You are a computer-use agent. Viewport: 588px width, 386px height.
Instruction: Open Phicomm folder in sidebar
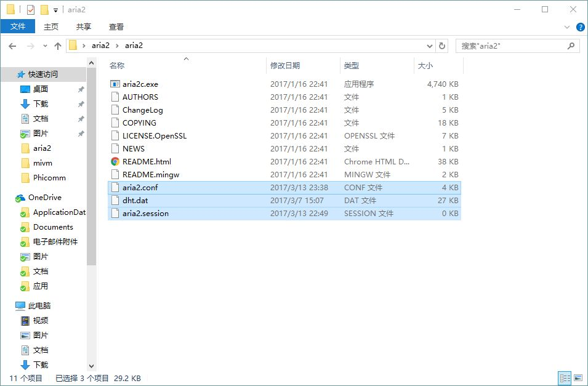(43, 178)
